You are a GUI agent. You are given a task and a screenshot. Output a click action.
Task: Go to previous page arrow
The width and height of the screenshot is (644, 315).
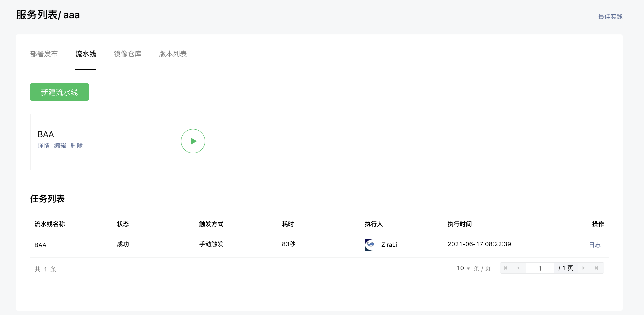(519, 268)
